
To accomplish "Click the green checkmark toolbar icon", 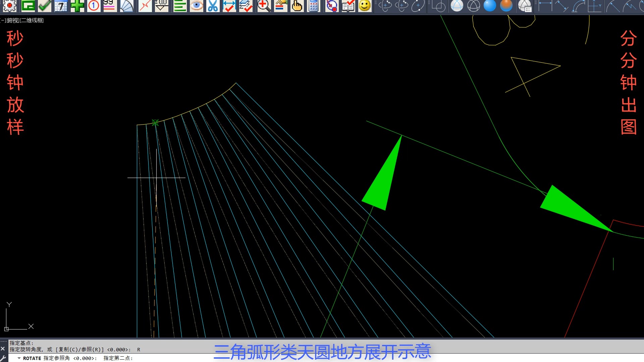I will (45, 6).
